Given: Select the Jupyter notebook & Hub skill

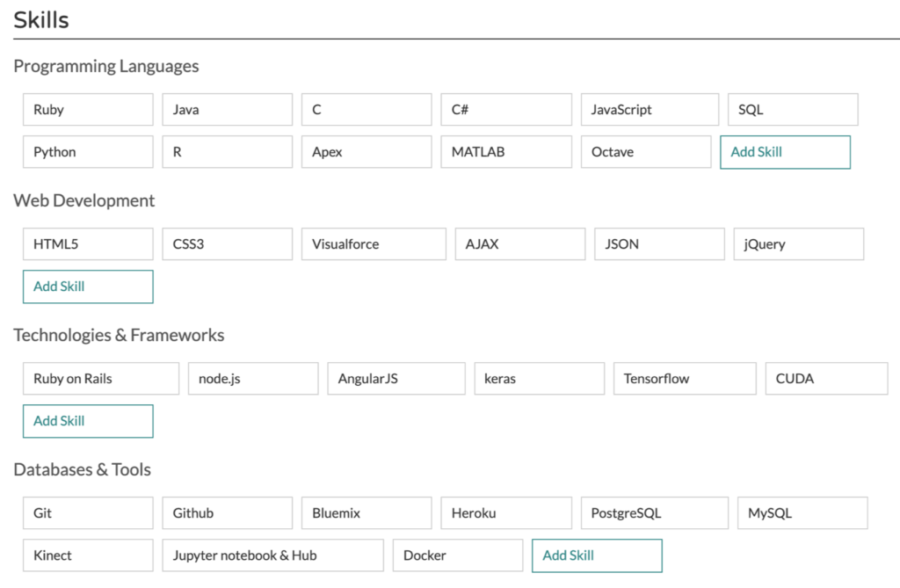Looking at the screenshot, I should click(272, 555).
